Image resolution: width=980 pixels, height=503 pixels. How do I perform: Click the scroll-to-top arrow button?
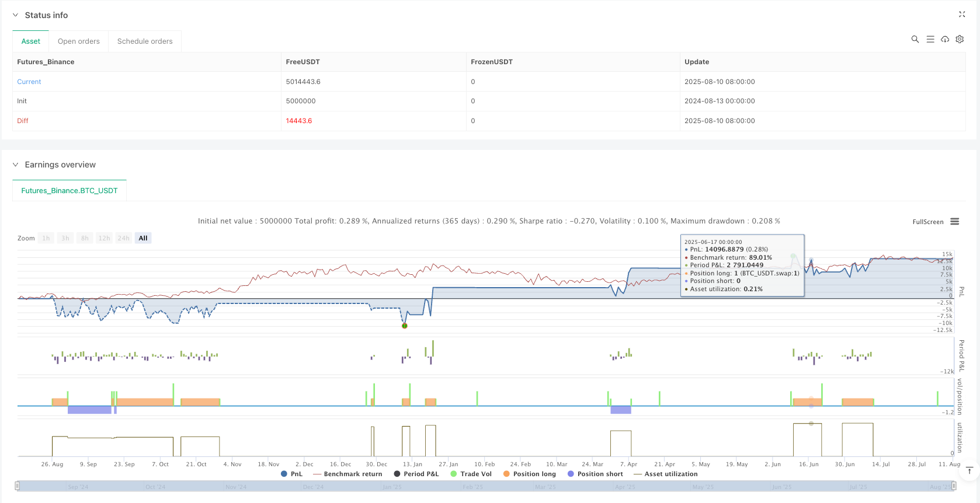[969, 470]
